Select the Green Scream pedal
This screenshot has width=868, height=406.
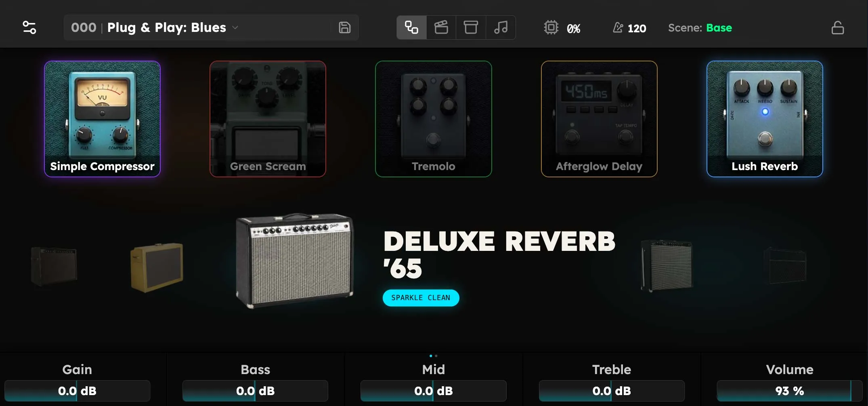coord(268,119)
